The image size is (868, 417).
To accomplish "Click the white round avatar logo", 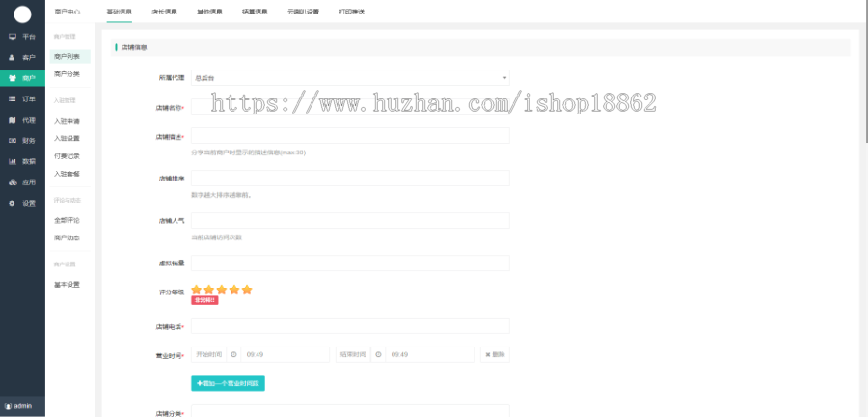I will click(x=23, y=14).
